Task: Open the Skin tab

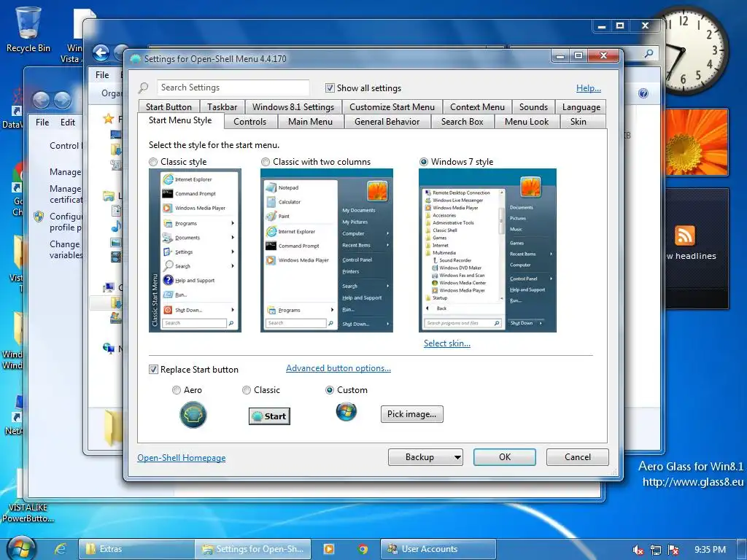Action: tap(578, 122)
